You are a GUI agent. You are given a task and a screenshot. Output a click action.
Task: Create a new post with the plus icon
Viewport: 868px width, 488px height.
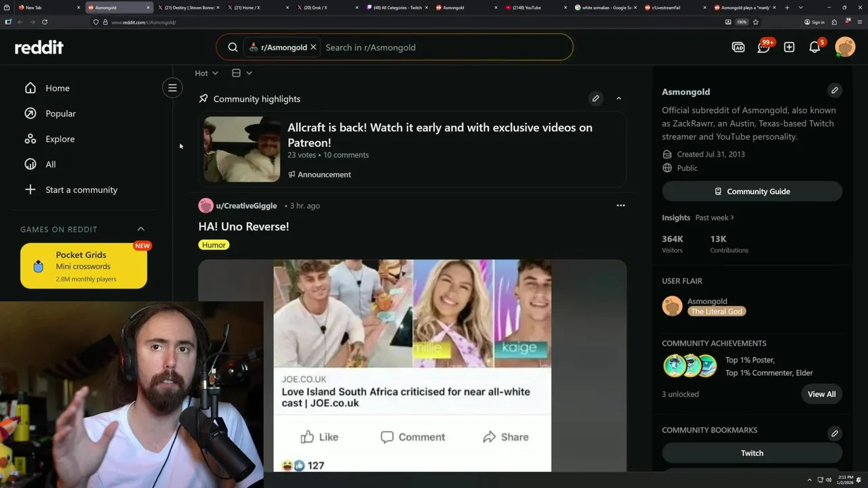coord(789,47)
